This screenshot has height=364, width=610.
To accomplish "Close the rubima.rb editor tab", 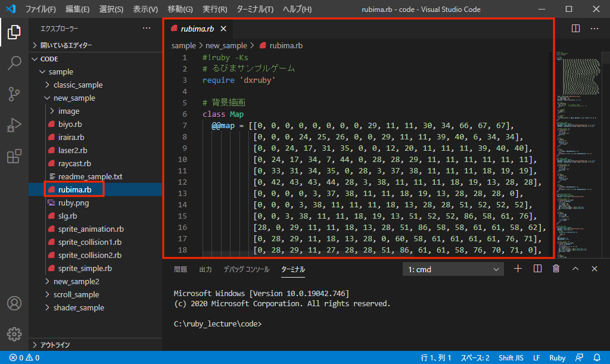I will (x=223, y=29).
